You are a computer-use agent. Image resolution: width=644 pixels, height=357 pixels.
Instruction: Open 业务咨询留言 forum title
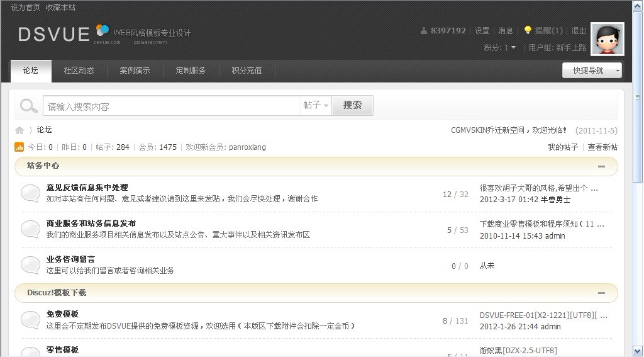pos(70,259)
